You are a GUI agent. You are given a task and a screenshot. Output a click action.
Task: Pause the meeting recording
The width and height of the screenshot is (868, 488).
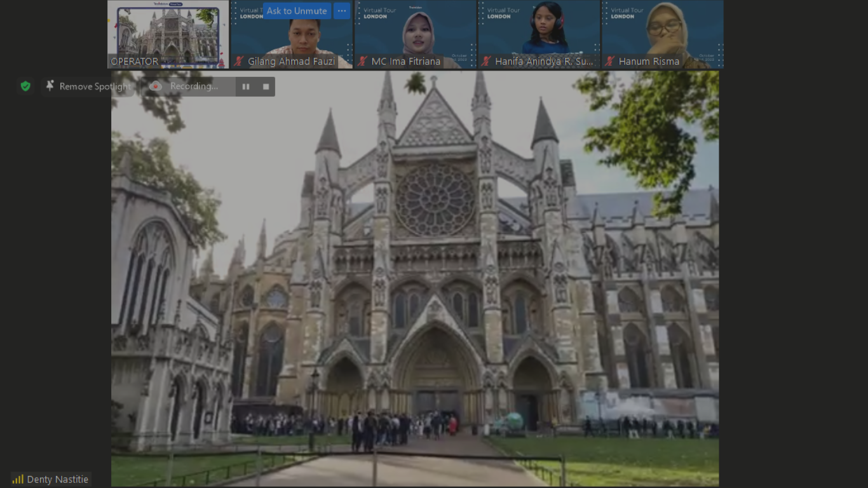click(x=246, y=86)
